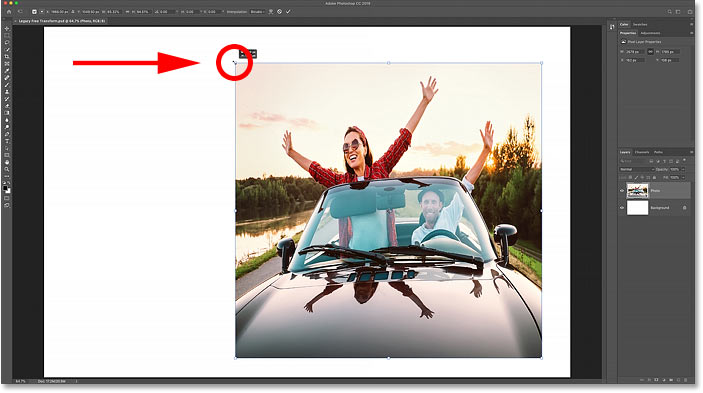Toggle layer filtering switch on Layers panel
The image size is (703, 393).
point(685,160)
